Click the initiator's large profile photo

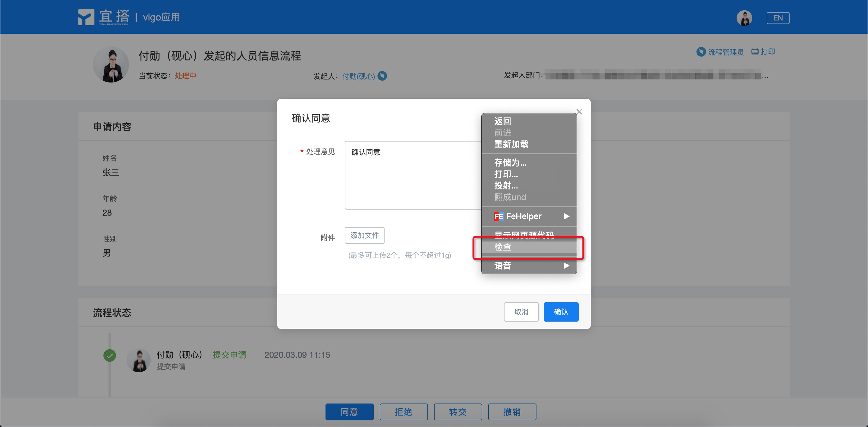click(x=111, y=65)
